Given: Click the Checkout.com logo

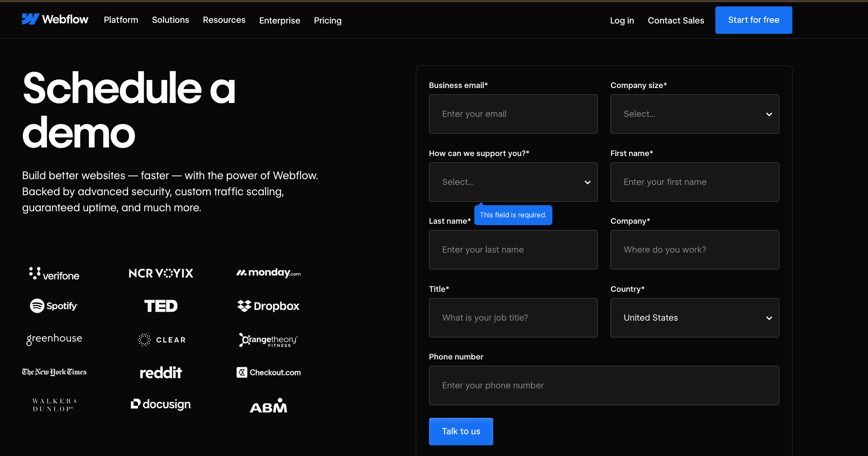Looking at the screenshot, I should click(268, 372).
